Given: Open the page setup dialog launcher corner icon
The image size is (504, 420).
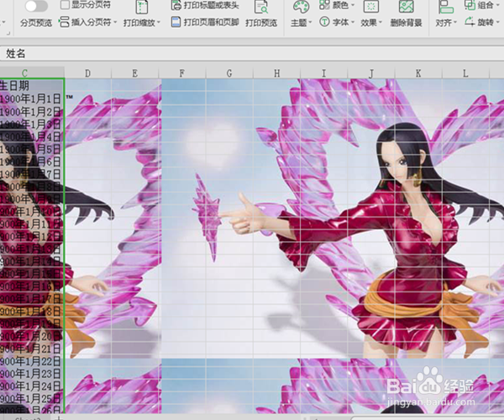Looking at the screenshot, I should click(8, 33).
